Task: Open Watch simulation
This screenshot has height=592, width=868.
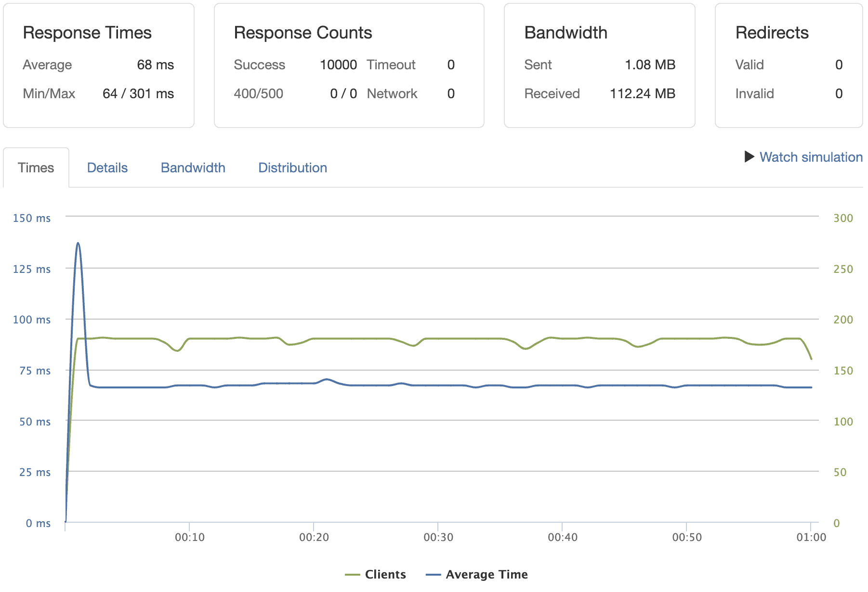Action: 811,157
